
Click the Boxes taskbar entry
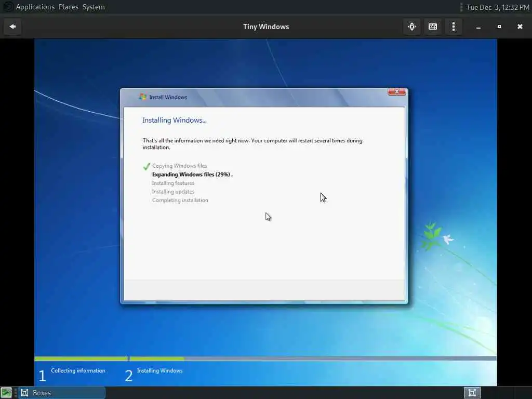62,393
